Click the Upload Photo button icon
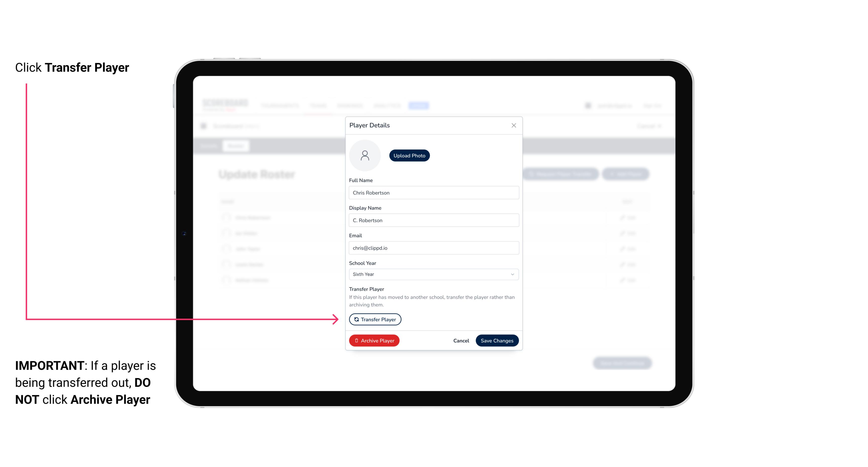868x467 pixels. [409, 155]
